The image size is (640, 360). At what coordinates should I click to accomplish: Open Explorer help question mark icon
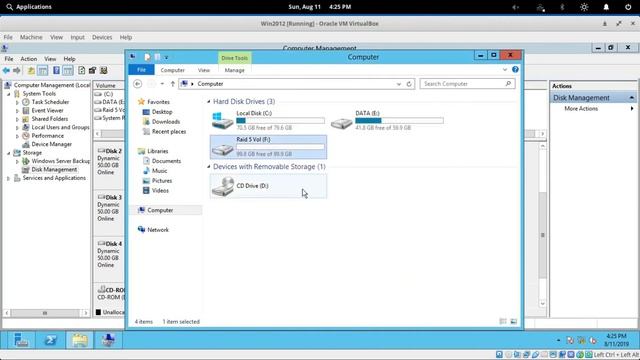515,69
